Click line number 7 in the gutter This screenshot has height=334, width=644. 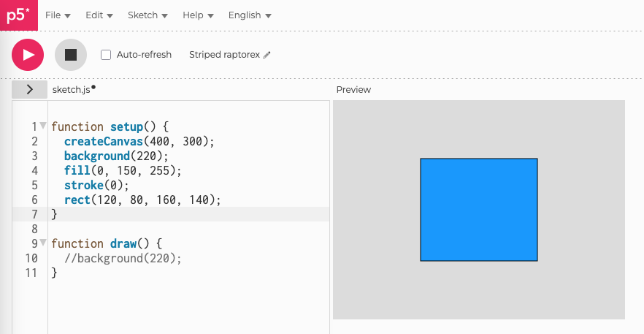[x=34, y=214]
